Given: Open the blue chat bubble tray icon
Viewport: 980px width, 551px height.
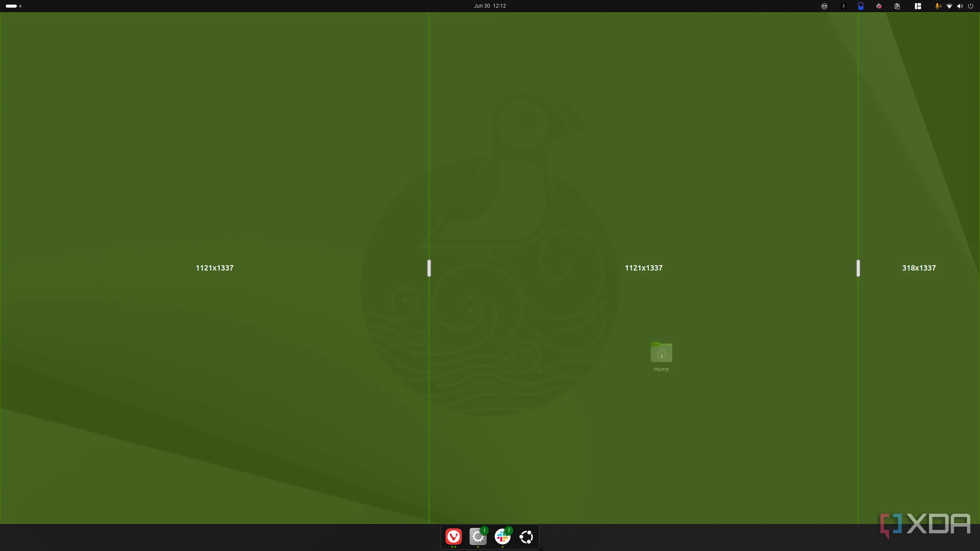Looking at the screenshot, I should coord(861,6).
